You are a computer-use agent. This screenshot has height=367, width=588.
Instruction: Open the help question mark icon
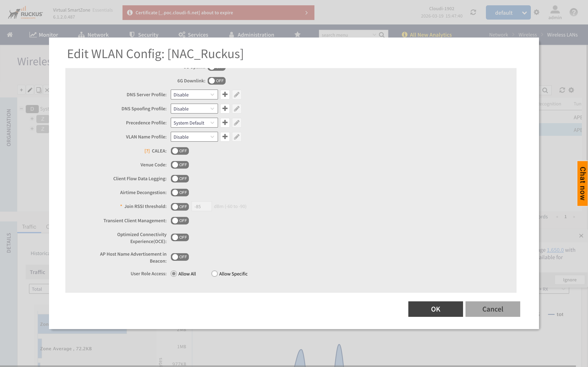click(x=574, y=12)
